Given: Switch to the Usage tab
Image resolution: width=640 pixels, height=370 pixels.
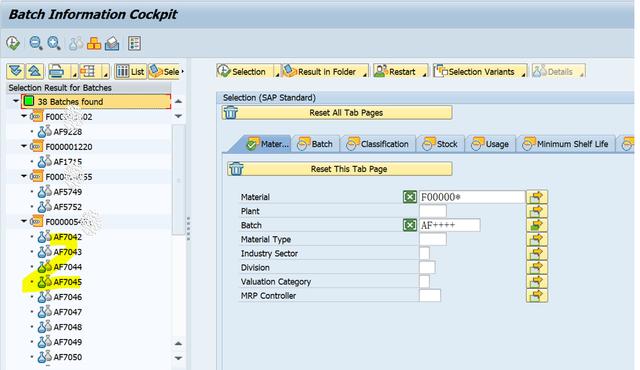Looking at the screenshot, I should coord(491,144).
